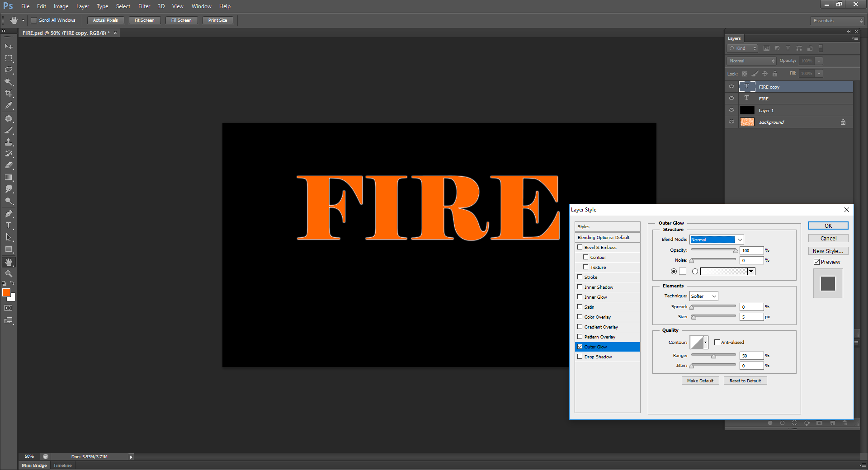Image resolution: width=868 pixels, height=470 pixels.
Task: Click Make Default button
Action: click(x=700, y=381)
